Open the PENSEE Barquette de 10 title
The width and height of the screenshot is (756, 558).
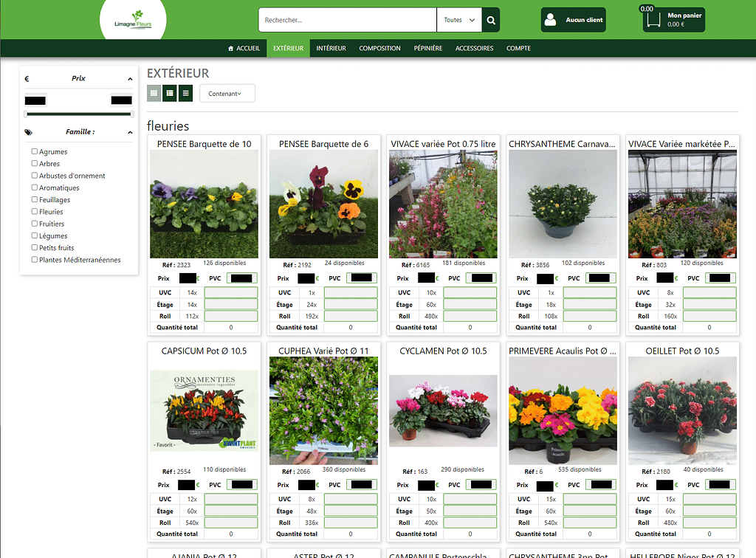(x=204, y=144)
